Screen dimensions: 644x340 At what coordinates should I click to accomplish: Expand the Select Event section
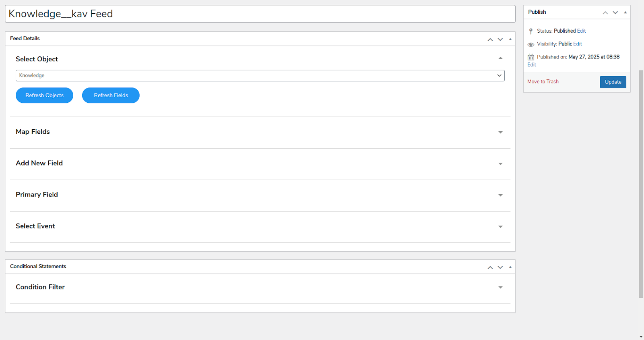500,226
